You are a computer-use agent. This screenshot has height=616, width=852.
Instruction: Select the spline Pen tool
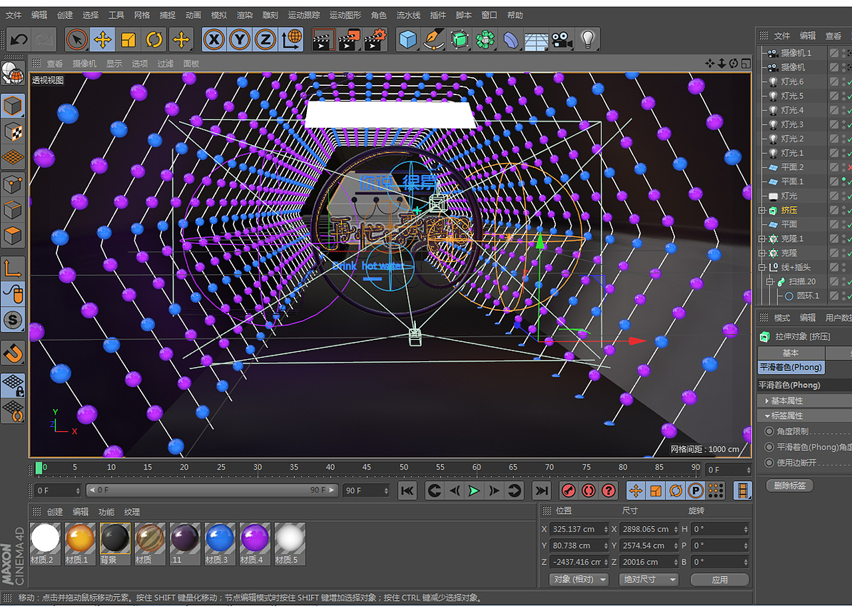pyautogui.click(x=434, y=40)
